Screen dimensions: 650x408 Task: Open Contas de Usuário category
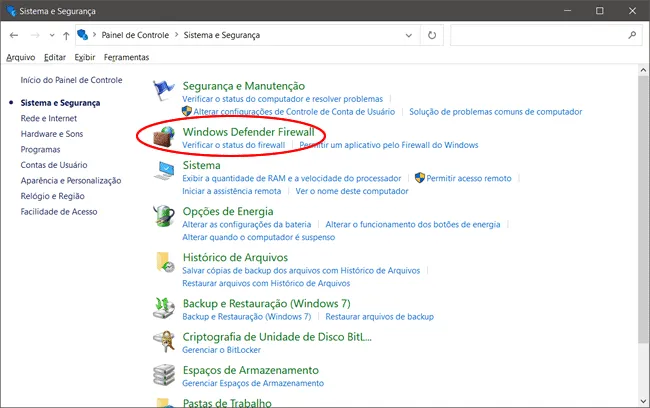pyautogui.click(x=54, y=165)
